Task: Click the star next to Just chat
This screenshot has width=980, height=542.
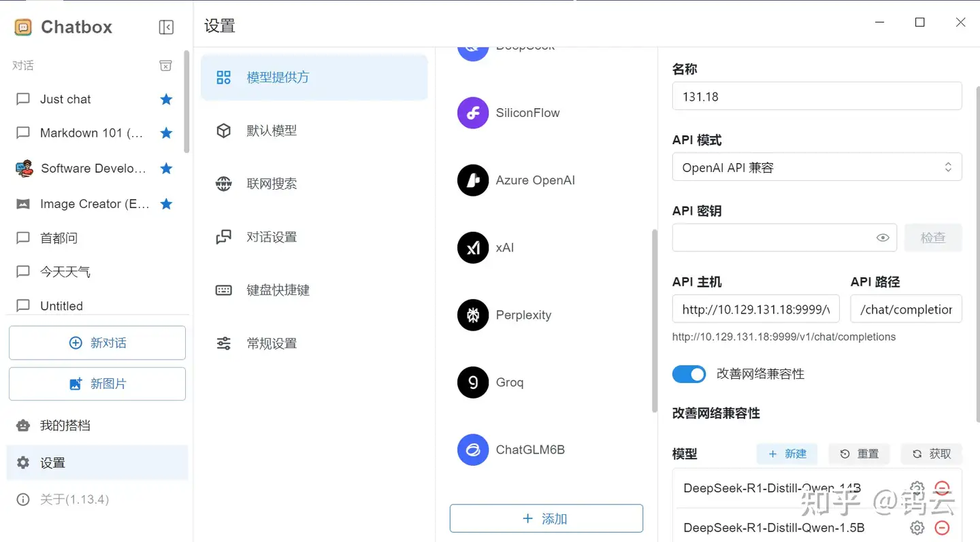Action: pos(166,99)
